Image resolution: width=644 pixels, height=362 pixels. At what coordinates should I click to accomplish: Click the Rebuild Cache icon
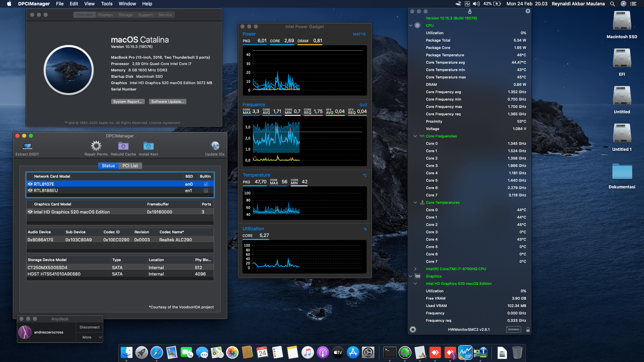tap(123, 146)
